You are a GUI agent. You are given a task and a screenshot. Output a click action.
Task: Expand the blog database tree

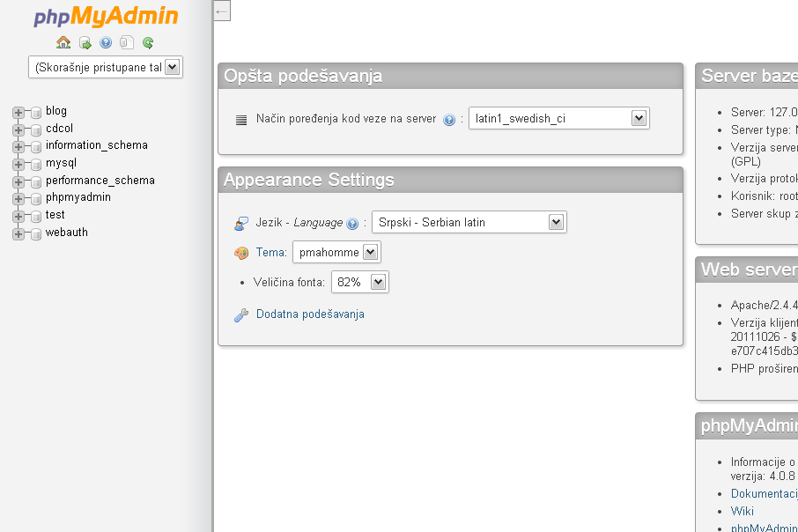click(x=18, y=113)
